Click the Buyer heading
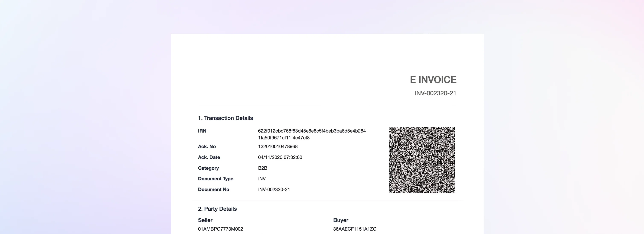 341,220
